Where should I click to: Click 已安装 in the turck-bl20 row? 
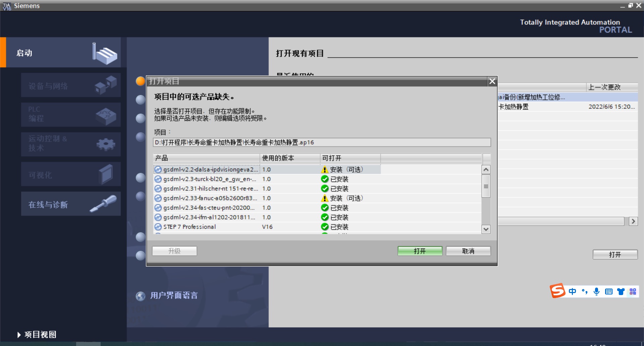pos(339,179)
